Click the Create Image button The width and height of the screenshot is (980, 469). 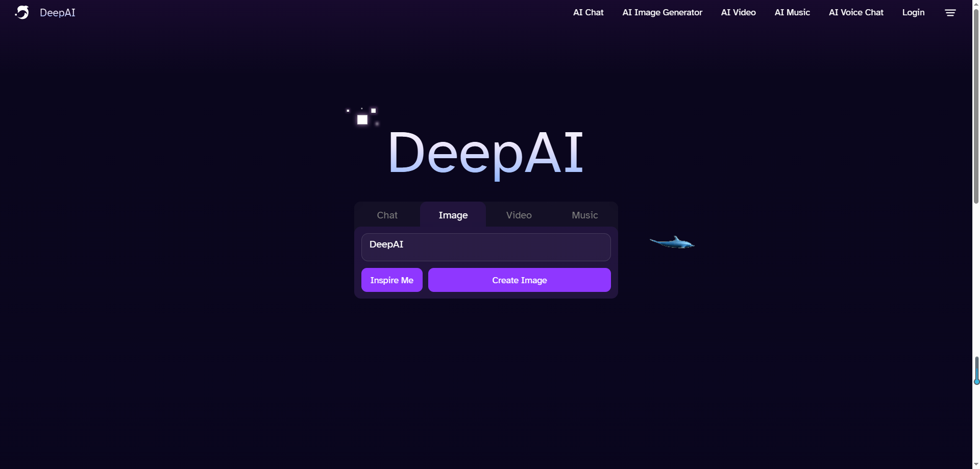[520, 280]
